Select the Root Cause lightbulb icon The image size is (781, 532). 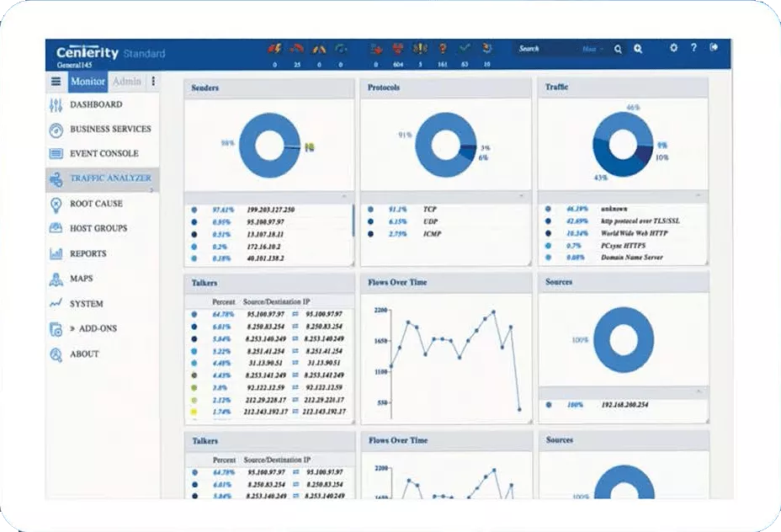pyautogui.click(x=56, y=204)
